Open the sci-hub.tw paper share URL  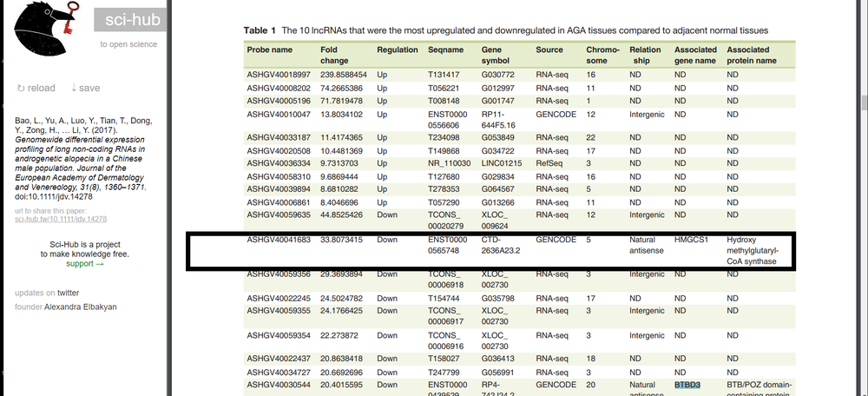pyautogui.click(x=61, y=219)
